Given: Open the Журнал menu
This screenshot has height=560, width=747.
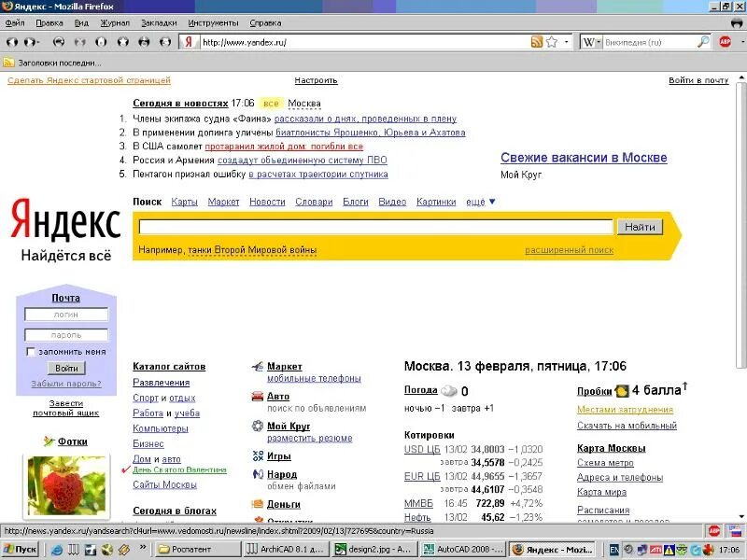Looking at the screenshot, I should (115, 22).
